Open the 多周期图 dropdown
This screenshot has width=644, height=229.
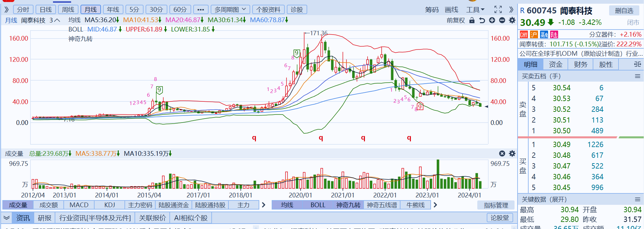coord(230,9)
